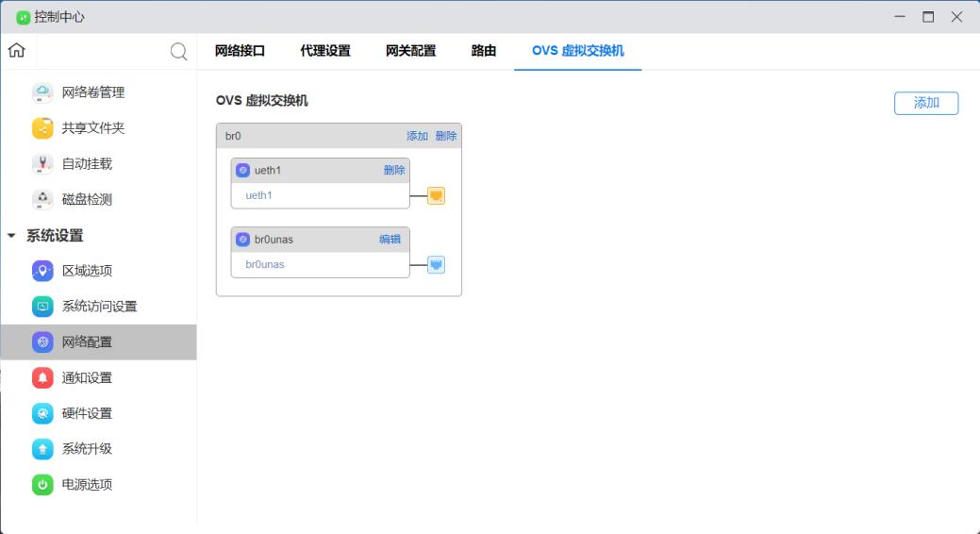Viewport: 980px width, 534px height.
Task: Open the 代理设置 tab
Action: click(x=325, y=51)
